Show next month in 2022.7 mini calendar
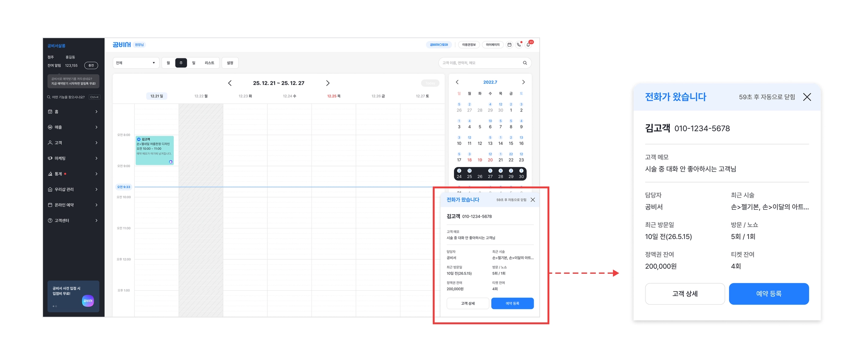This screenshot has height=353, width=868. tap(523, 82)
